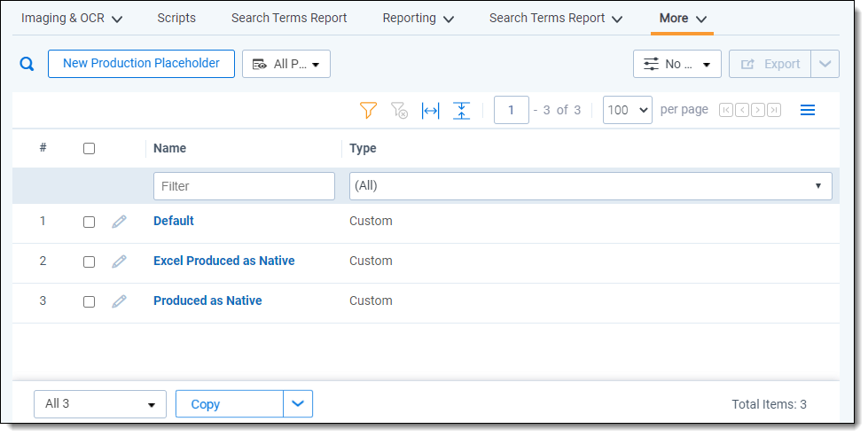This screenshot has width=868, height=437.
Task: Select the Default row checkbox
Action: 89,222
